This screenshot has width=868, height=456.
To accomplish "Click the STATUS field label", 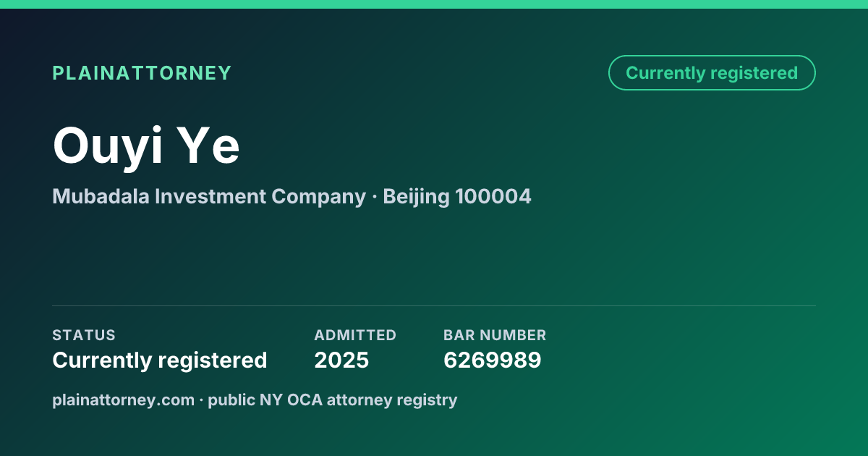I will pos(84,335).
